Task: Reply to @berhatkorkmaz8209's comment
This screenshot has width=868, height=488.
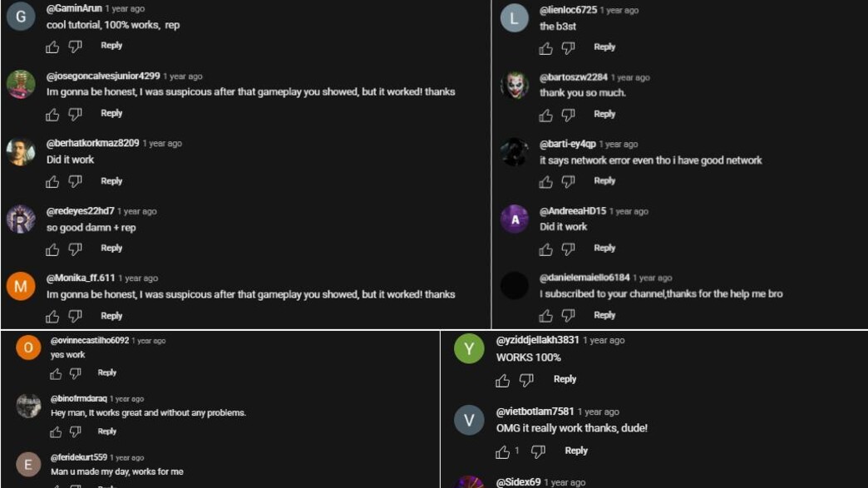Action: pos(111,180)
